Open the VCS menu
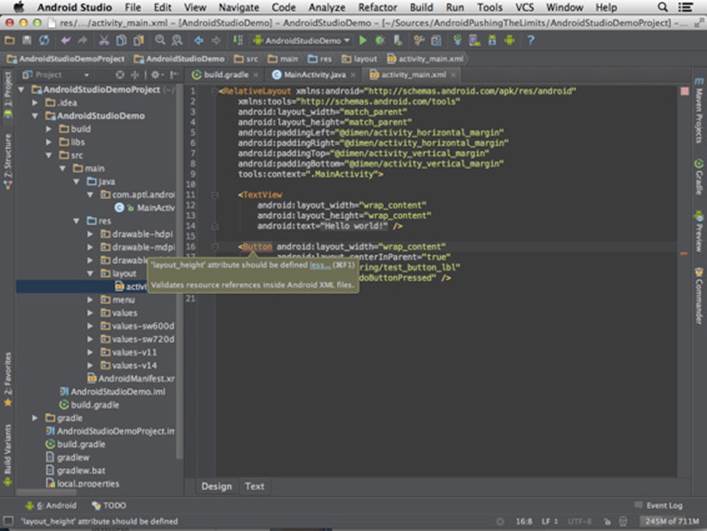The width and height of the screenshot is (707, 531). (x=524, y=7)
